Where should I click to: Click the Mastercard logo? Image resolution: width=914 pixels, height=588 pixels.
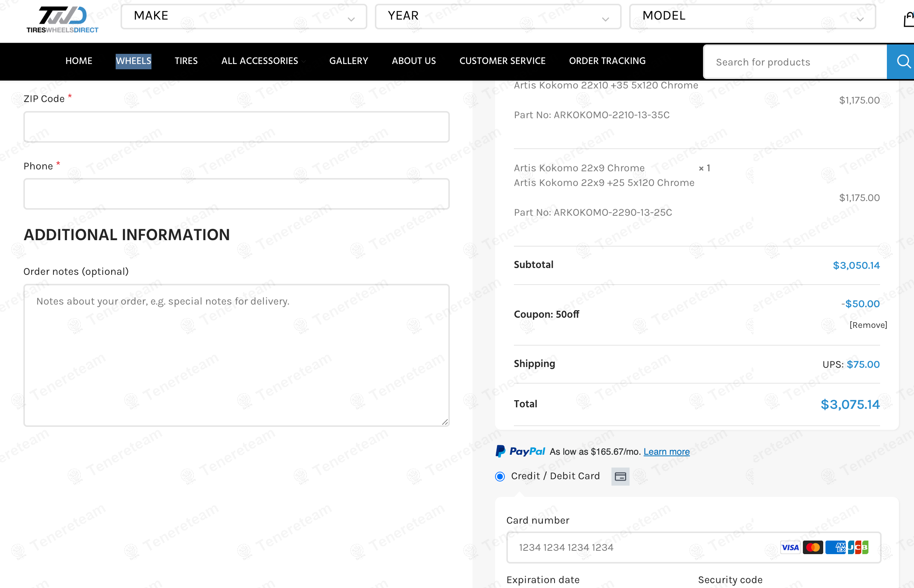coord(813,547)
